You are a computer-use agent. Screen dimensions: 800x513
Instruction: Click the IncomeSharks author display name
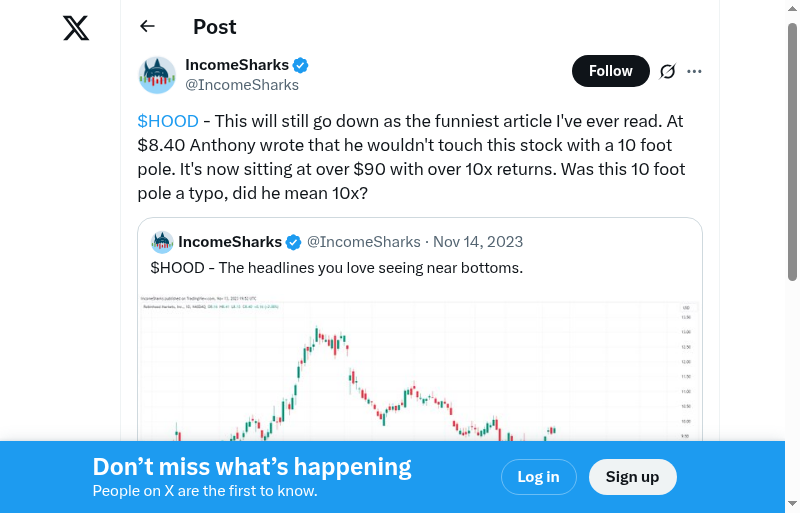pyautogui.click(x=237, y=65)
